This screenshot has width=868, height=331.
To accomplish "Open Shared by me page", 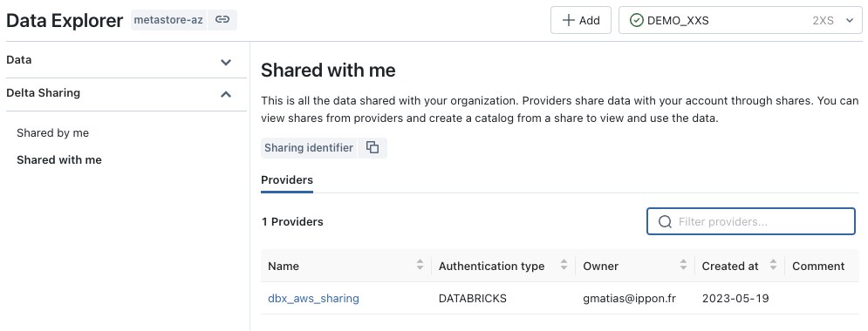I will point(52,133).
